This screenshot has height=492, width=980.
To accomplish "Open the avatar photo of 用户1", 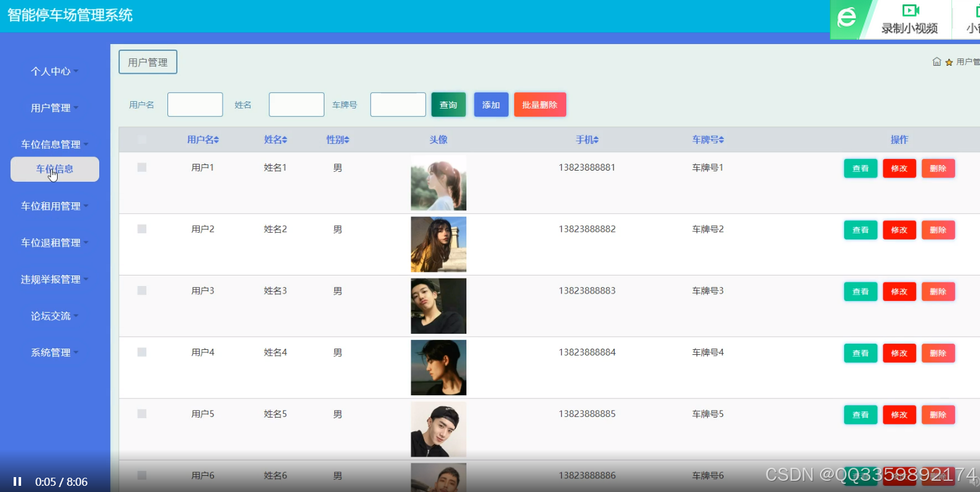I will click(439, 183).
